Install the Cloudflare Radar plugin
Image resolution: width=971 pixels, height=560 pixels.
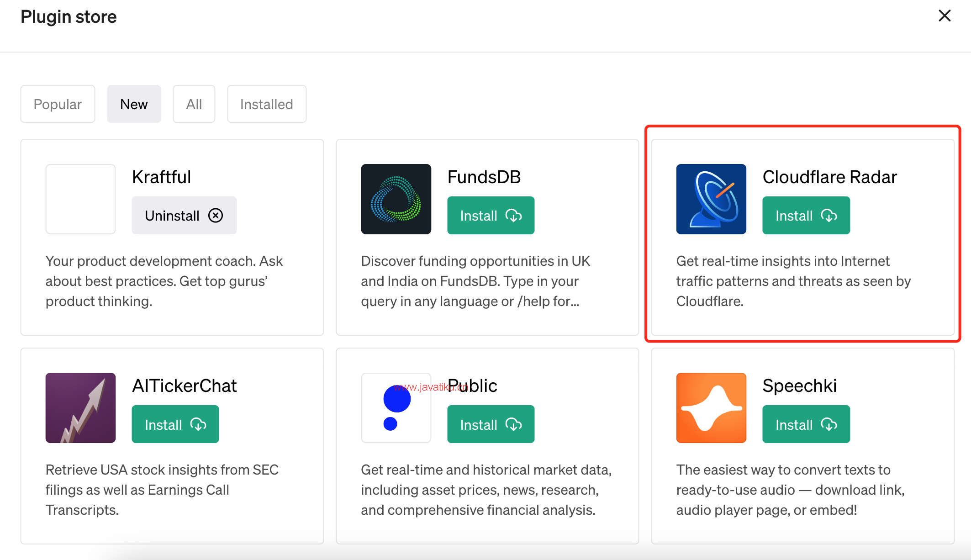point(806,216)
